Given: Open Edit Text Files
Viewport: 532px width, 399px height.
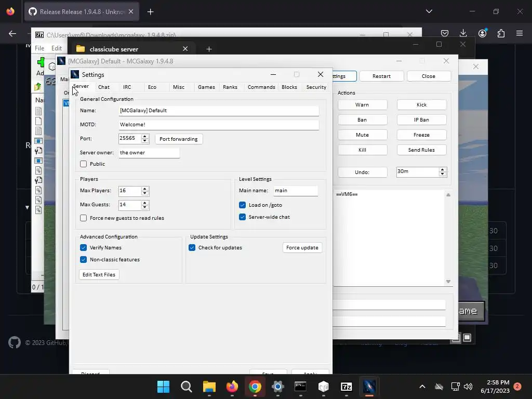Looking at the screenshot, I should pyautogui.click(x=99, y=274).
